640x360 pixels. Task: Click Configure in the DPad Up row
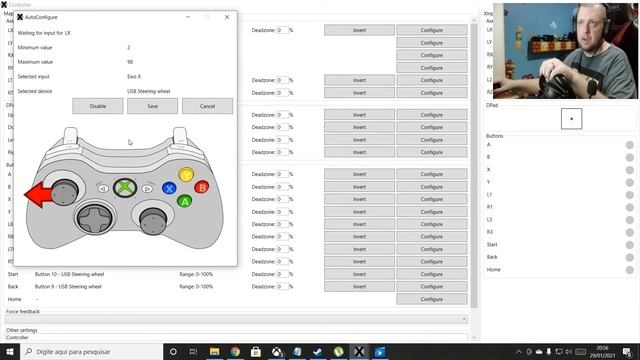click(431, 115)
